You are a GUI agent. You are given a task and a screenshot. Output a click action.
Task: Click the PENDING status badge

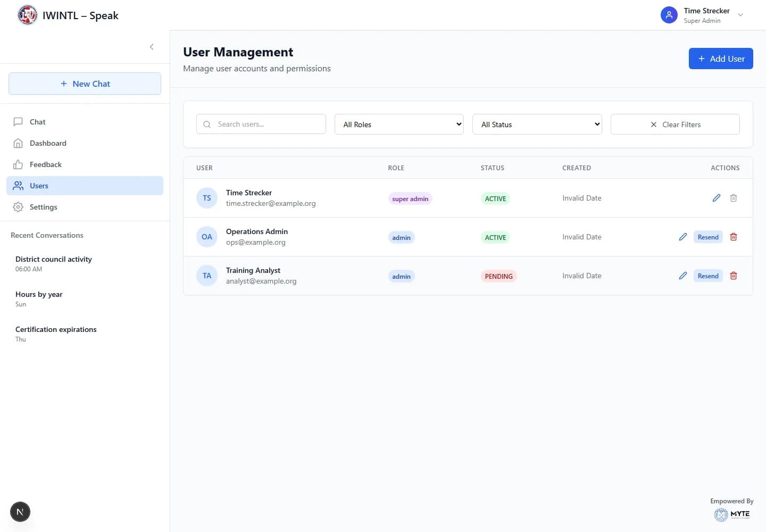tap(498, 276)
